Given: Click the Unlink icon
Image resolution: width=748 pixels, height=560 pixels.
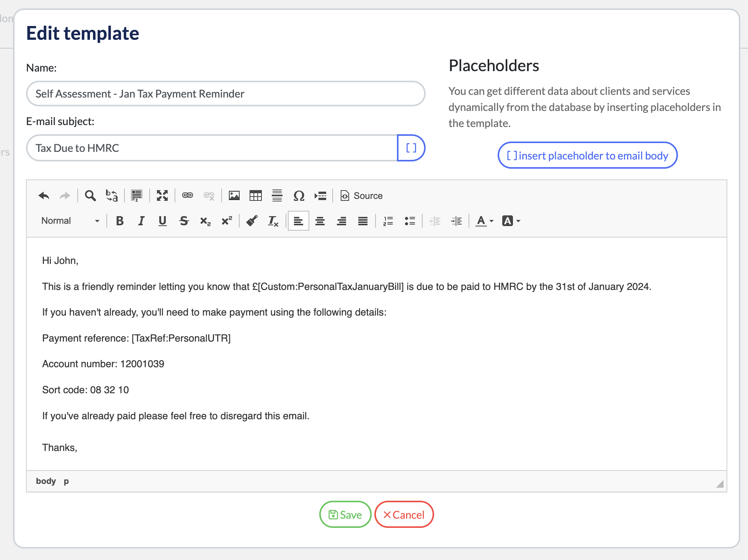Looking at the screenshot, I should pos(209,196).
